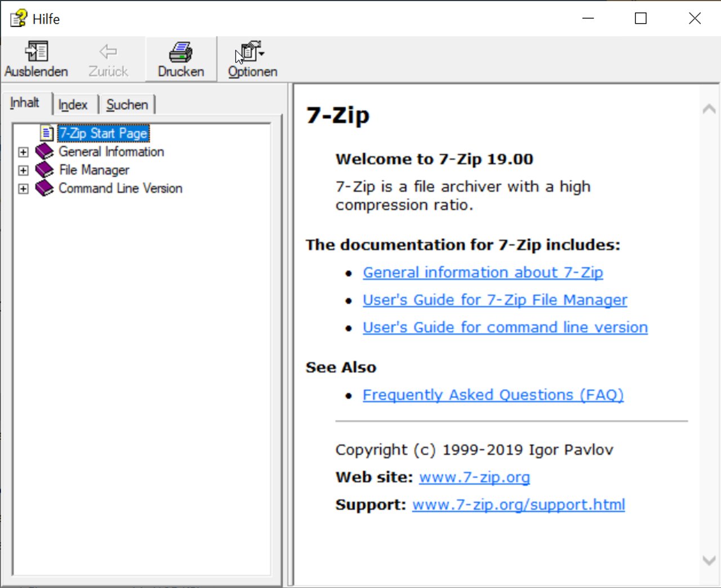Screen dimensions: 721x588
Task: Switch to the Index tab
Action: [x=73, y=105]
